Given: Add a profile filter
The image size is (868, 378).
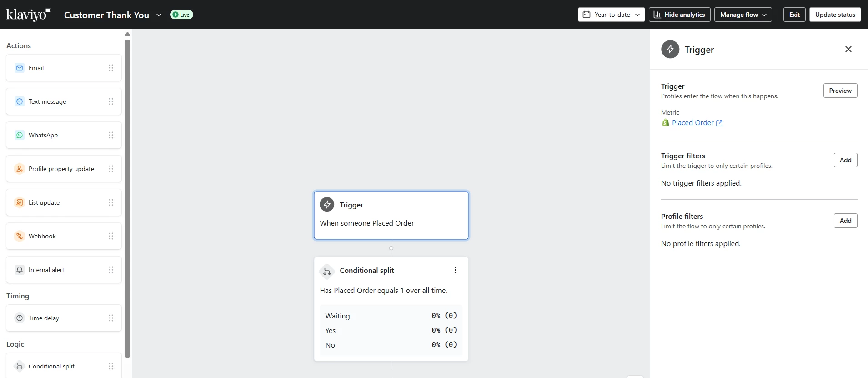Looking at the screenshot, I should pos(846,221).
